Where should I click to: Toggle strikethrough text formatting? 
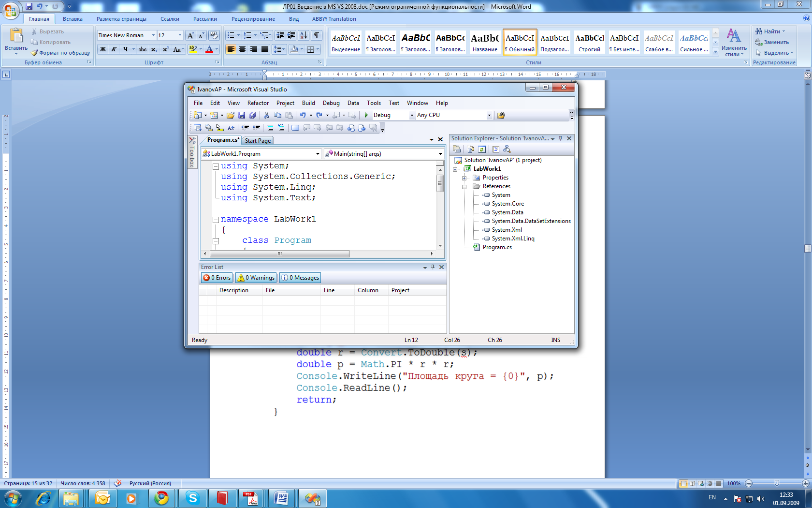point(143,49)
